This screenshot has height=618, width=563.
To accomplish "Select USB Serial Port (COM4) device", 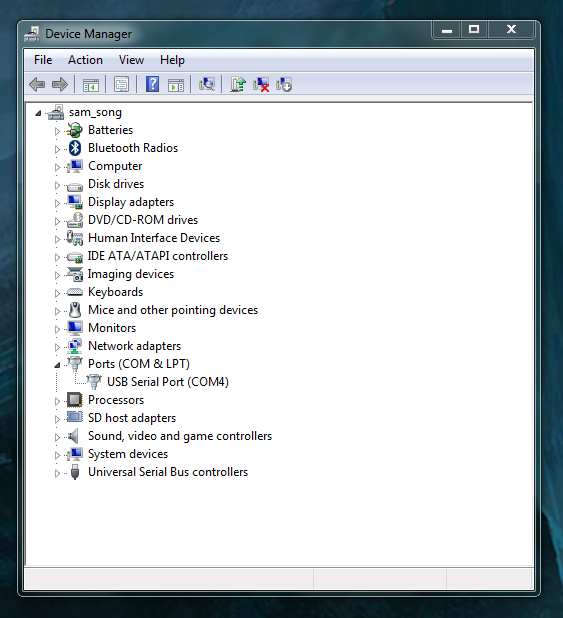I will [168, 382].
